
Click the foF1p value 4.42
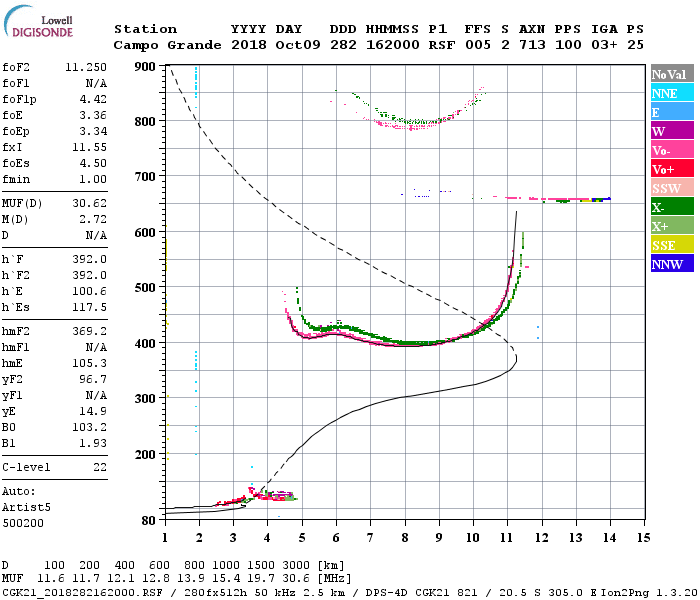tap(93, 99)
